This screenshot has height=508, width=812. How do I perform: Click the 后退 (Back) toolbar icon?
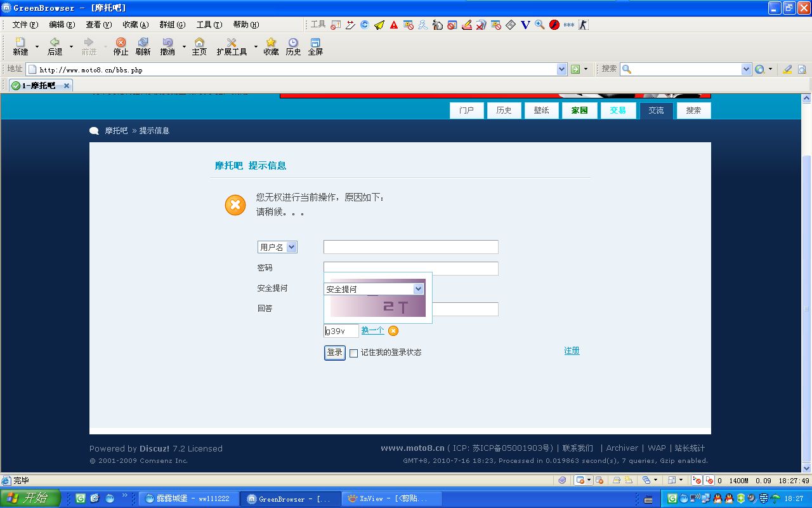click(x=55, y=46)
